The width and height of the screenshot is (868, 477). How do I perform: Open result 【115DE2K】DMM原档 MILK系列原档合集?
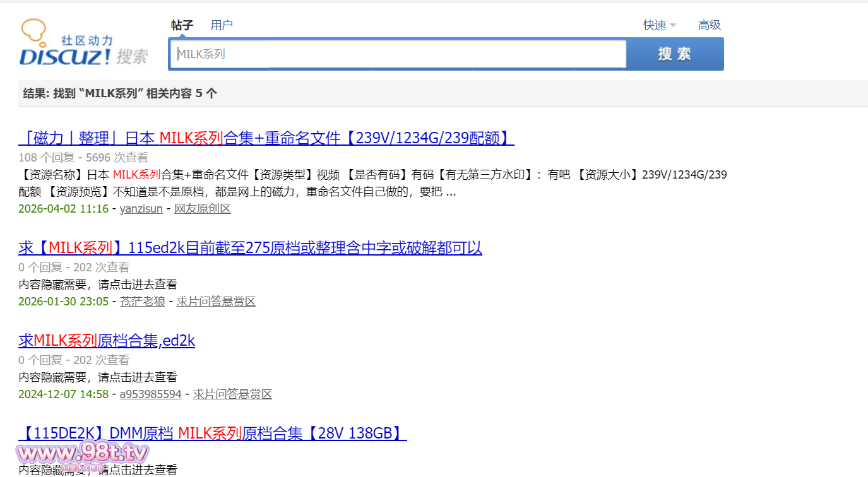[x=213, y=433]
